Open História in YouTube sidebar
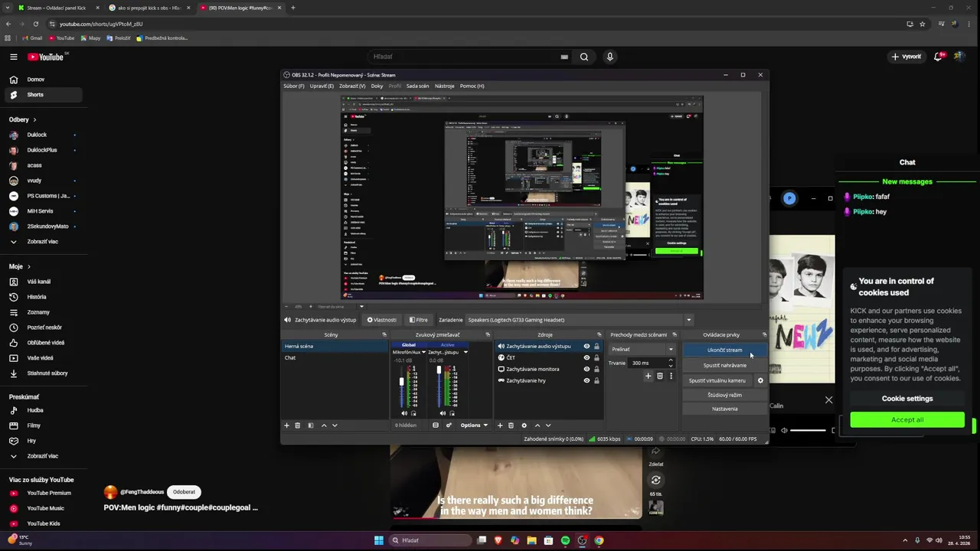The height and width of the screenshot is (551, 980). 44,297
